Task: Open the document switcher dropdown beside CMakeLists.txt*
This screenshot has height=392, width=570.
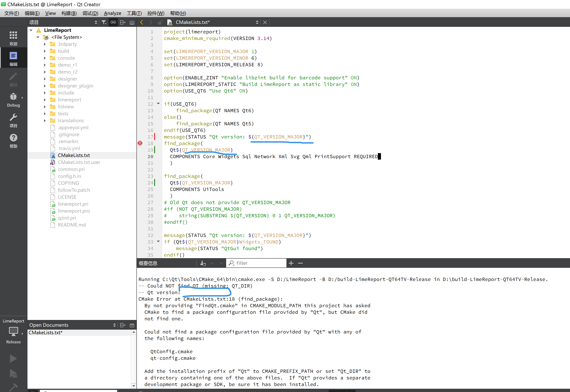Action: click(257, 22)
